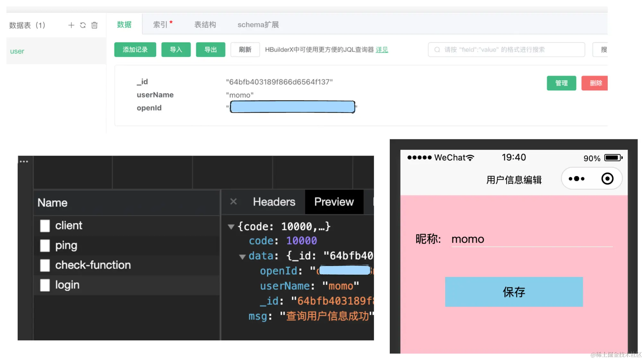Close the request preview pane with X
Viewport: 644px width, 360px height.
coord(233,201)
